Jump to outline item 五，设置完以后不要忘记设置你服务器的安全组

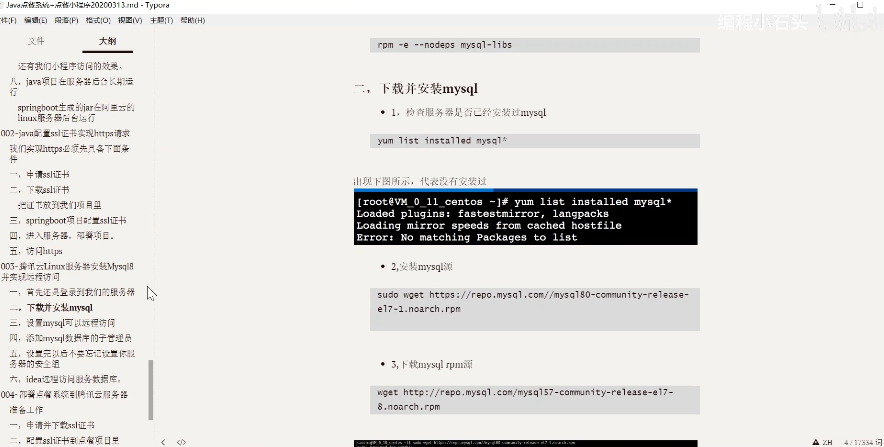[x=72, y=359]
